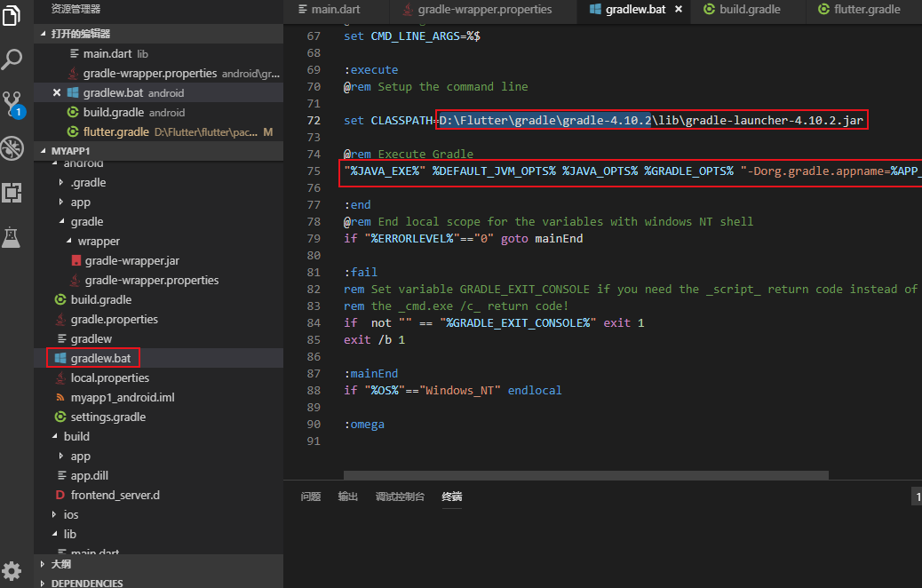Close gradlew.bat in the open editors list

coord(57,93)
